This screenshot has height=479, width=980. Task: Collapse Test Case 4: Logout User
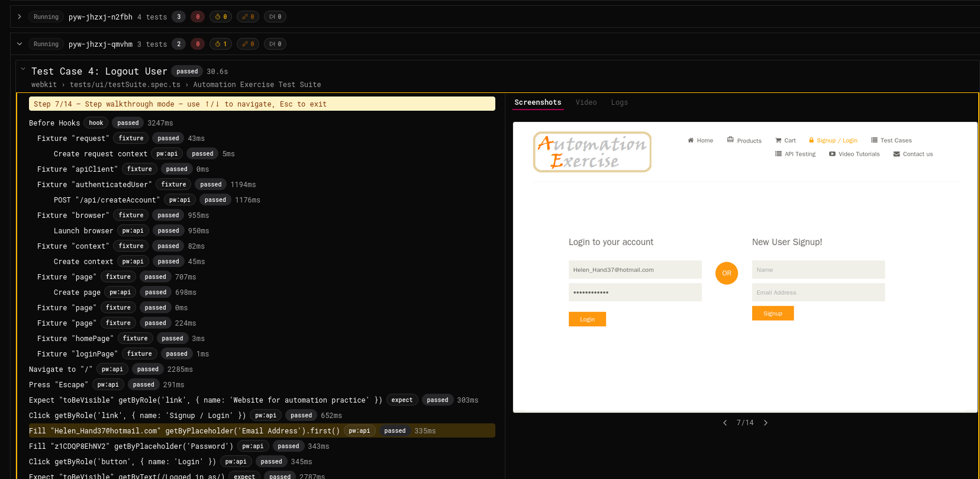pos(23,69)
